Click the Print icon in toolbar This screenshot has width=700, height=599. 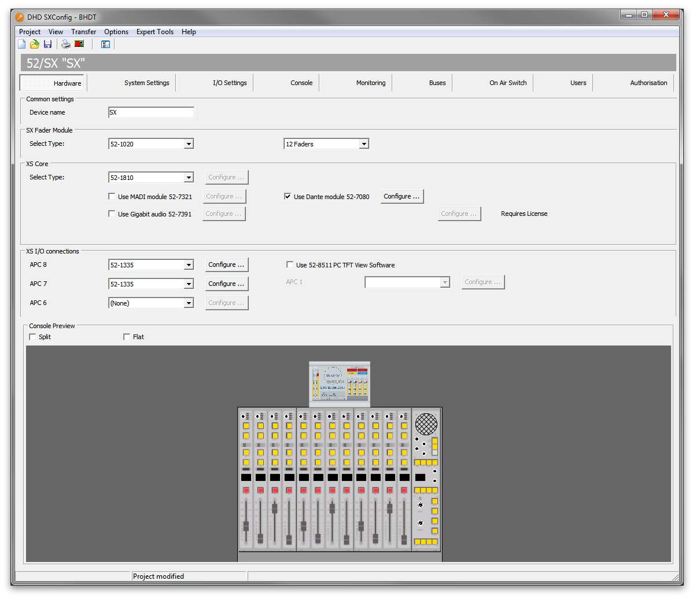pyautogui.click(x=66, y=44)
